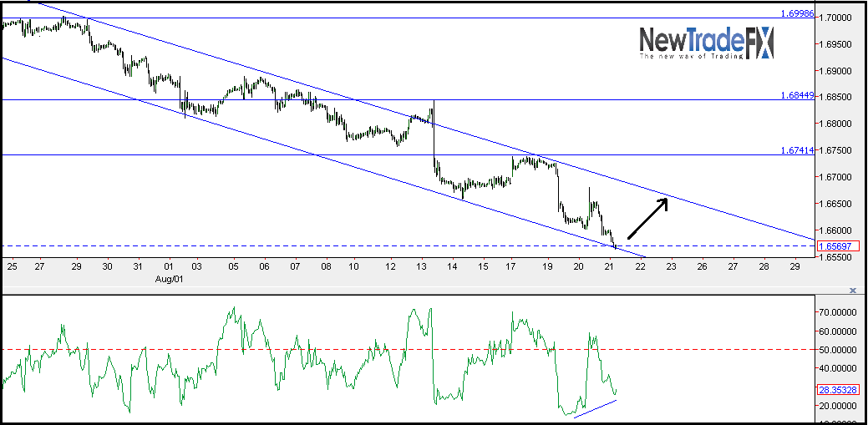Viewport: 868px width, 425px height.
Task: Select the blue RSI divergence trendline
Action: point(595,408)
